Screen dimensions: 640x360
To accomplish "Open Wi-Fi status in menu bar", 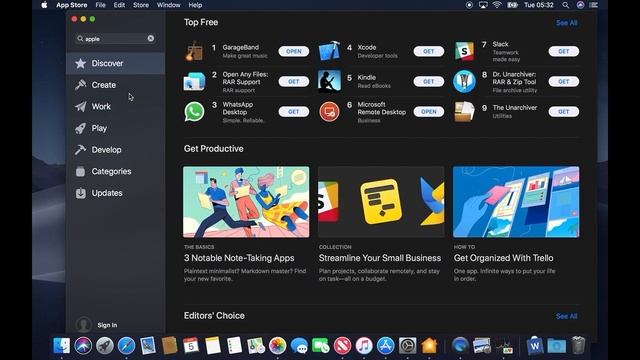I will [x=497, y=5].
